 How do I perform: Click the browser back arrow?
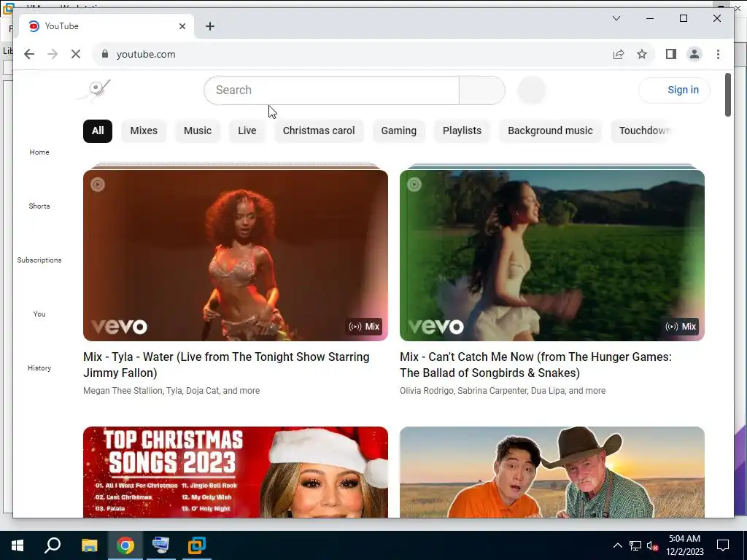point(29,54)
